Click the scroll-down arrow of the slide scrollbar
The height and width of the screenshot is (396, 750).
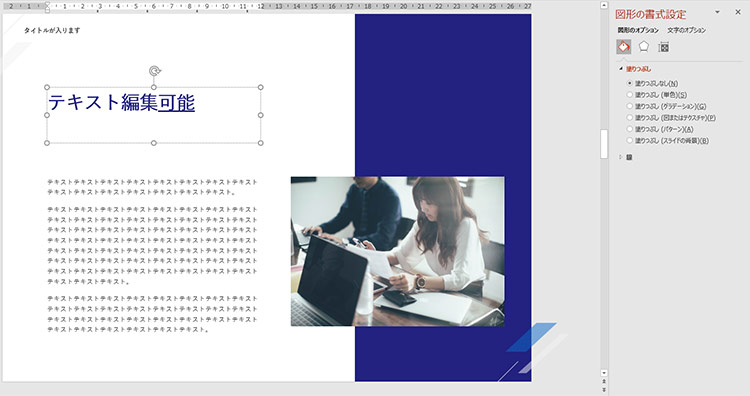[x=604, y=373]
